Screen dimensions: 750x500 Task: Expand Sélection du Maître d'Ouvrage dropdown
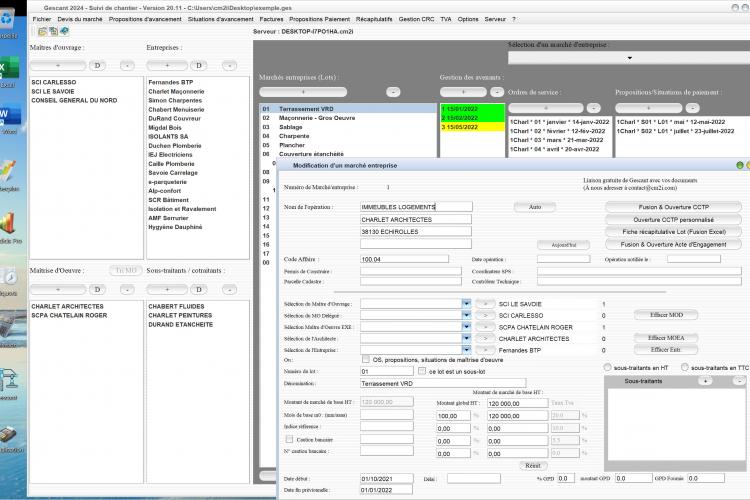point(466,303)
